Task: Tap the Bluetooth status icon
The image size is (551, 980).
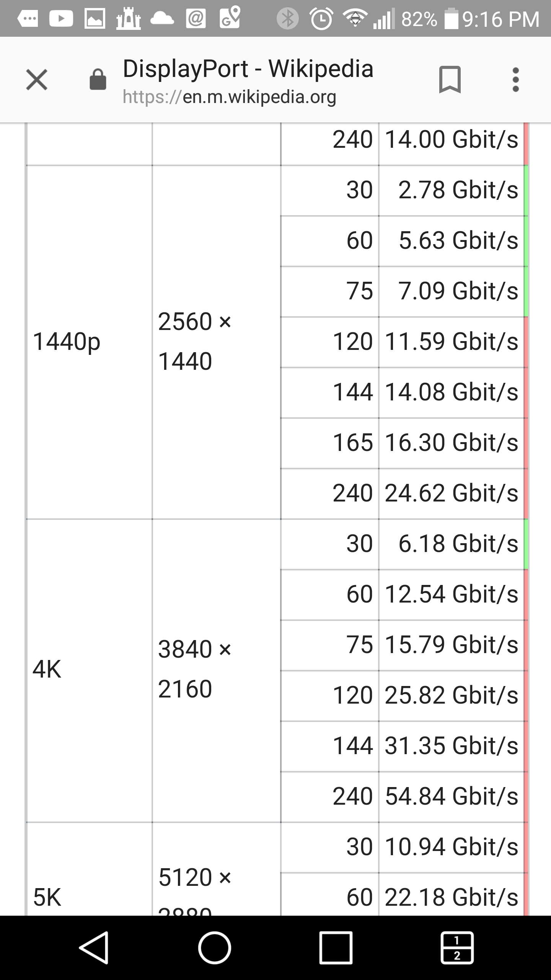Action: click(x=288, y=19)
